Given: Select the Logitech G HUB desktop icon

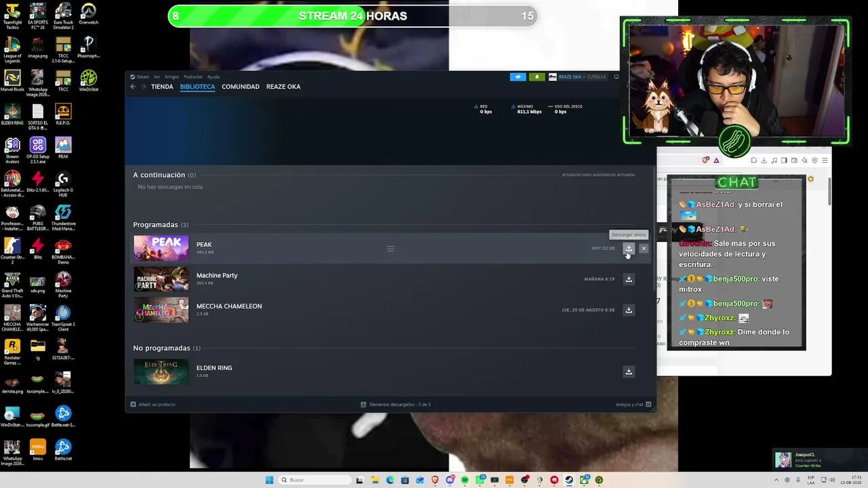Looking at the screenshot, I should tap(63, 184).
